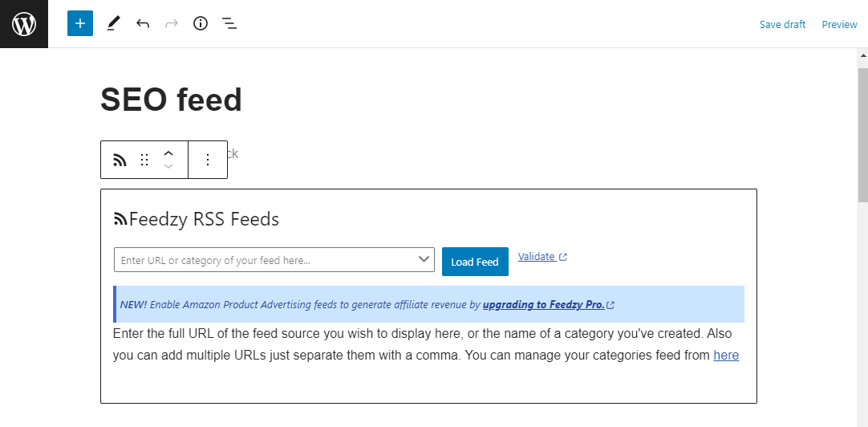Open the block inserter plus button

click(x=80, y=24)
